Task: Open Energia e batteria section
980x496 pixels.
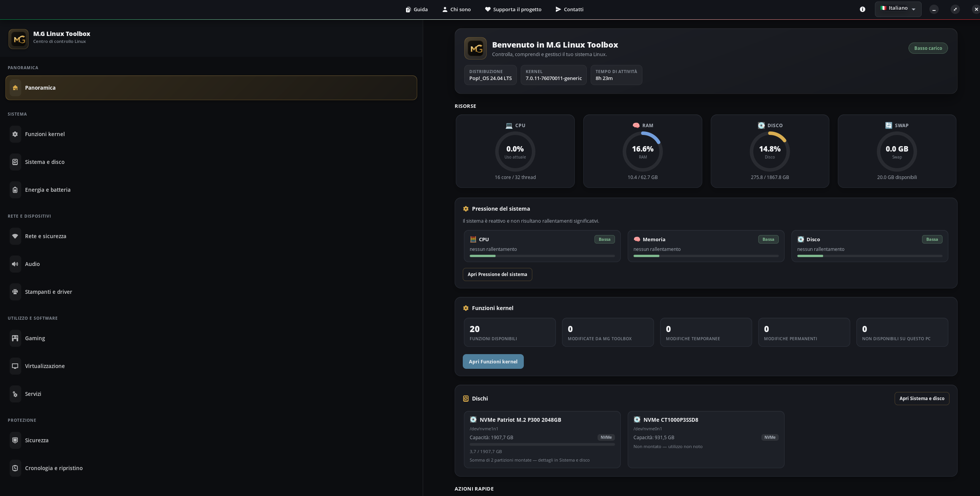Action: [211, 190]
